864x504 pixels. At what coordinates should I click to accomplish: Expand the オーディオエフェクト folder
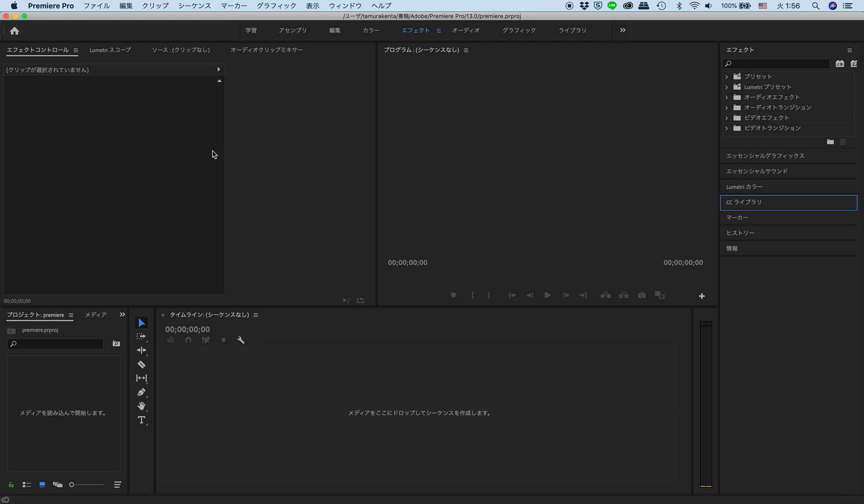(x=727, y=97)
